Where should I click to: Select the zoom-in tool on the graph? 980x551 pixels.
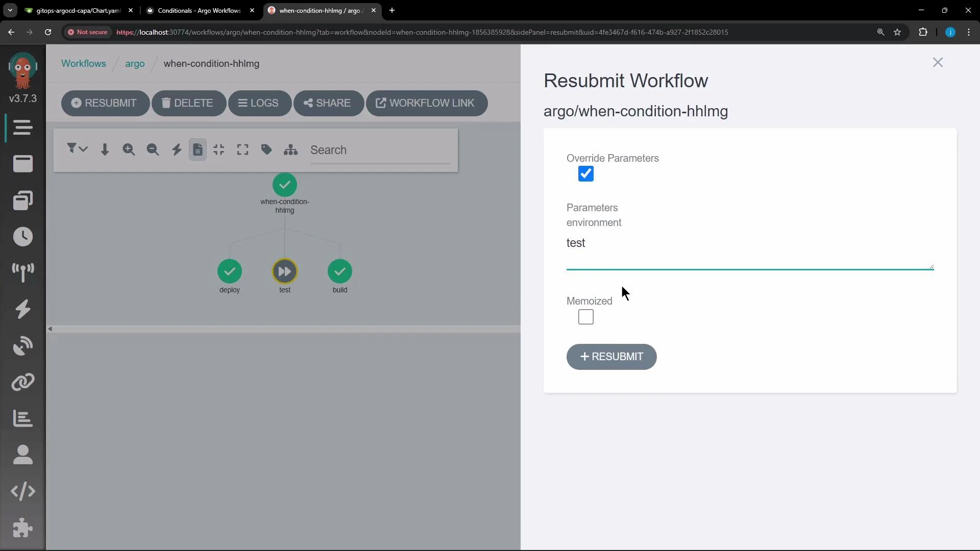129,149
